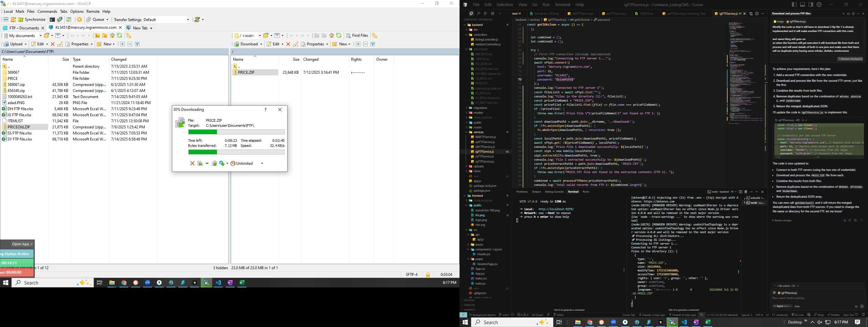Screen dimensions: 868x327
Task: Open asiFTPService.js in the explorer tree
Action: point(484,142)
